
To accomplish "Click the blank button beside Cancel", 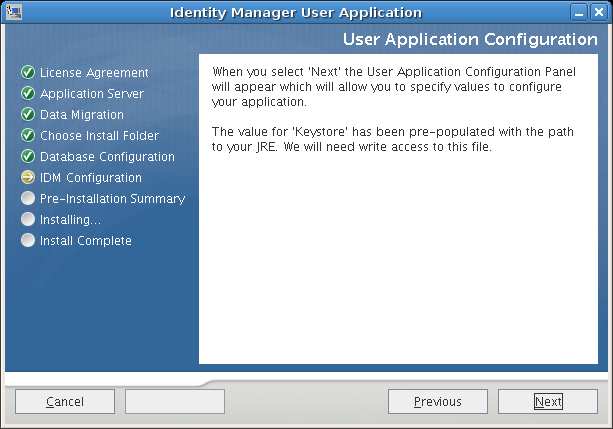I will pyautogui.click(x=175, y=402).
